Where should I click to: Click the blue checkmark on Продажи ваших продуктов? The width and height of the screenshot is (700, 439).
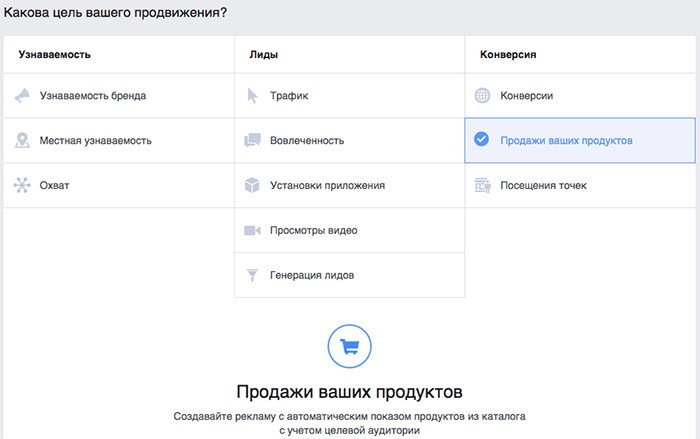coord(481,139)
